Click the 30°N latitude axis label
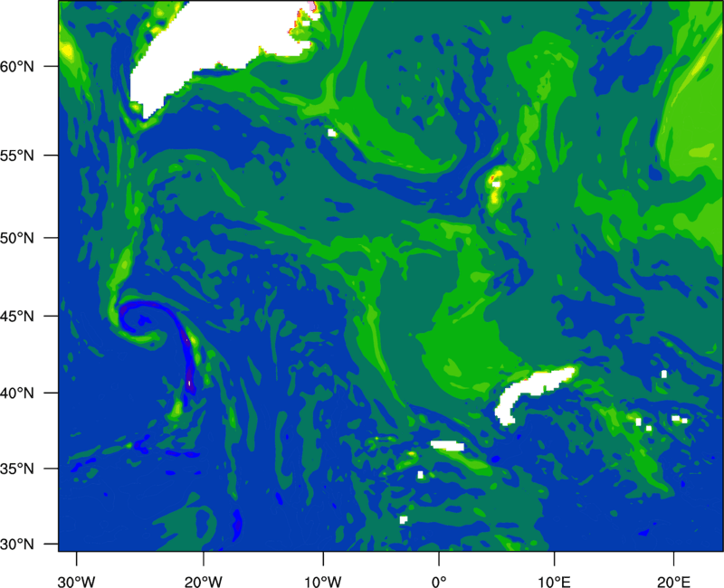724x588 pixels. 17,545
